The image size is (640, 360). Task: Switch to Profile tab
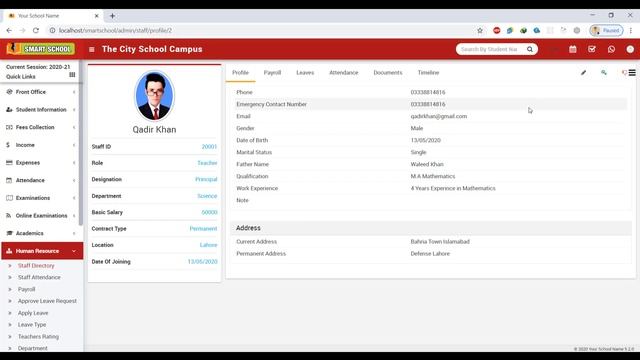[x=240, y=73]
